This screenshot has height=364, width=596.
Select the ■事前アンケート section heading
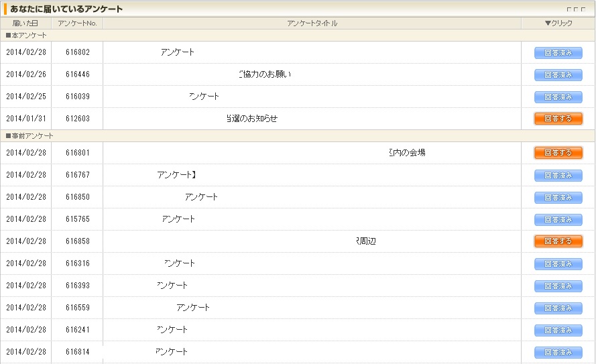(x=29, y=135)
